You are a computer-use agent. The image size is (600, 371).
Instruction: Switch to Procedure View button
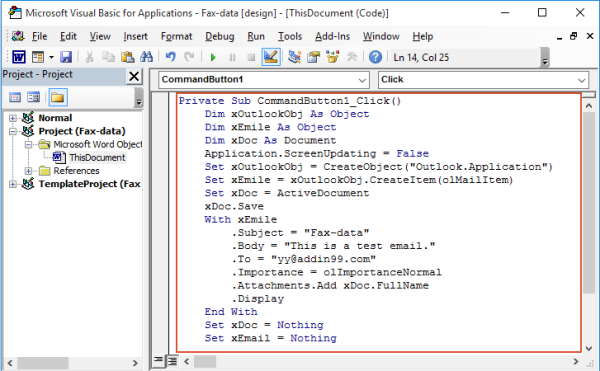[x=158, y=360]
